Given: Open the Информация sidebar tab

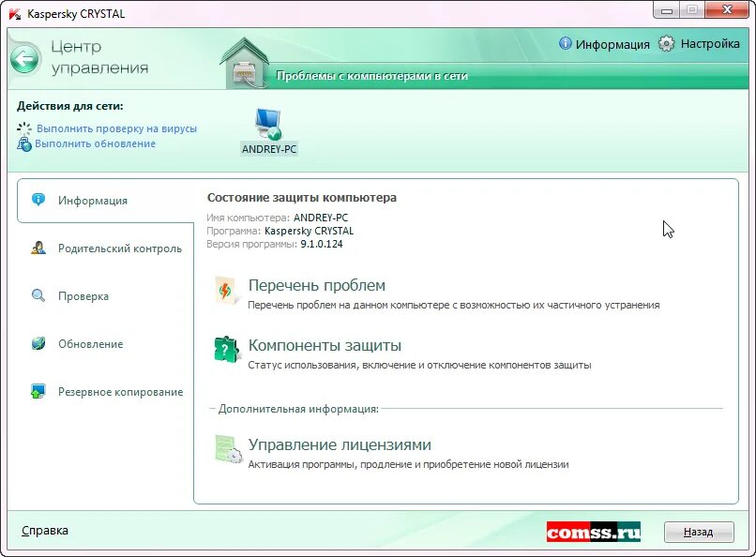Looking at the screenshot, I should pos(105,201).
